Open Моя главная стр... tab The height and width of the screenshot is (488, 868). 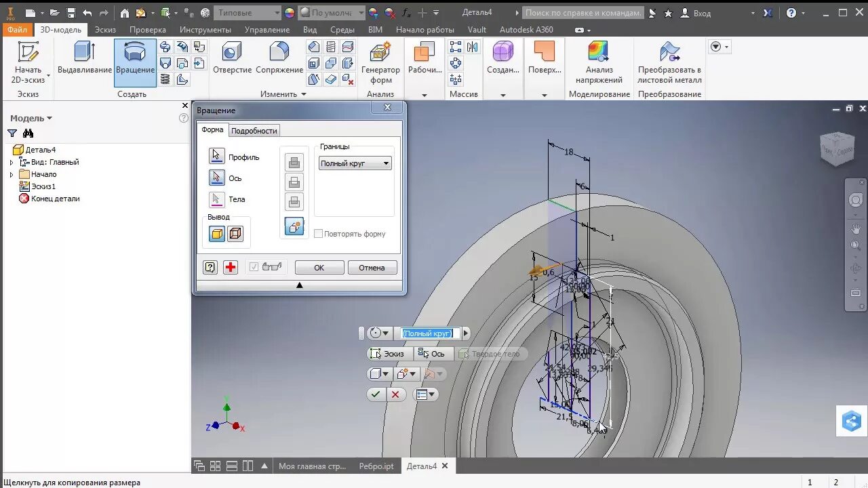click(x=312, y=466)
